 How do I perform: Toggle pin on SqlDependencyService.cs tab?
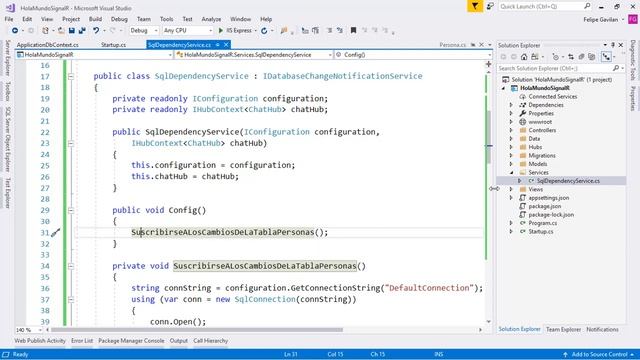218,45
